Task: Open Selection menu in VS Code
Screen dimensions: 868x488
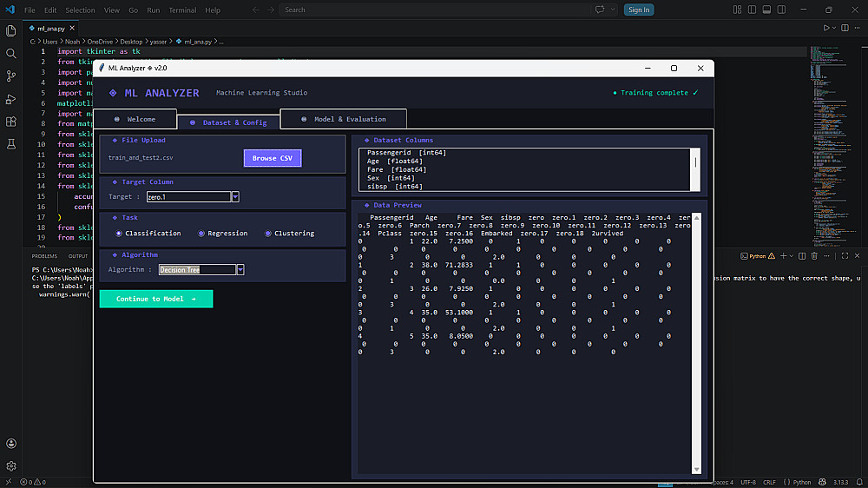Action: [x=80, y=10]
